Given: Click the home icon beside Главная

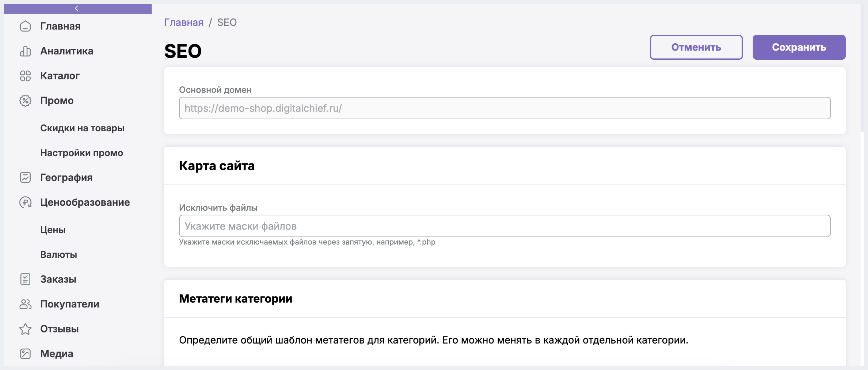Looking at the screenshot, I should tap(25, 26).
